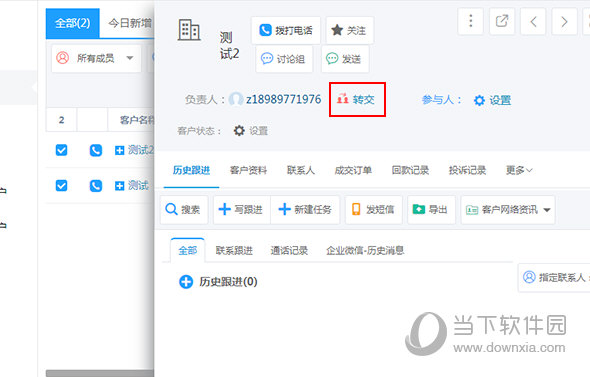Click the building company icon
Image resolution: width=590 pixels, height=377 pixels.
(189, 30)
